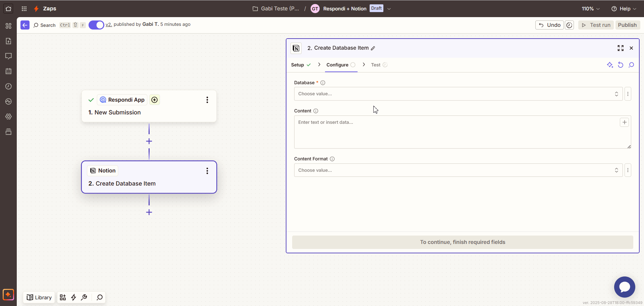Select the Respondi App New Submission step
Viewport: 644px width, 306px height.
click(149, 106)
